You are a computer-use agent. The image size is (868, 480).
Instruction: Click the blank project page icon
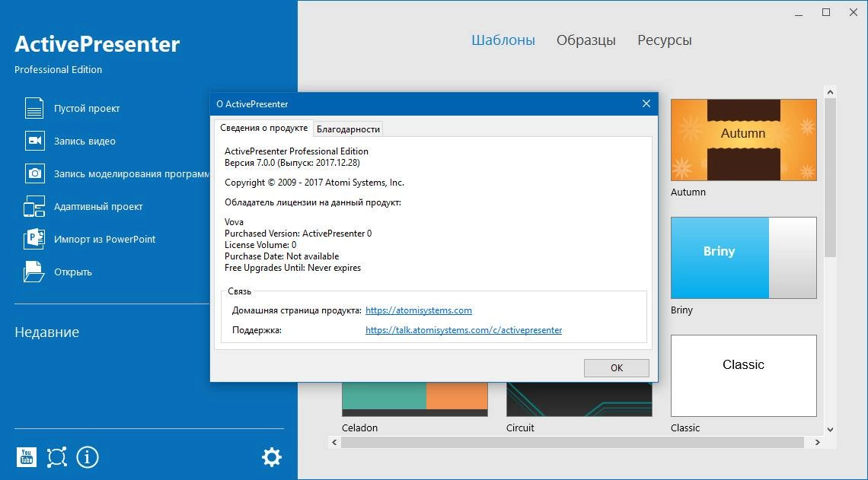[x=34, y=108]
